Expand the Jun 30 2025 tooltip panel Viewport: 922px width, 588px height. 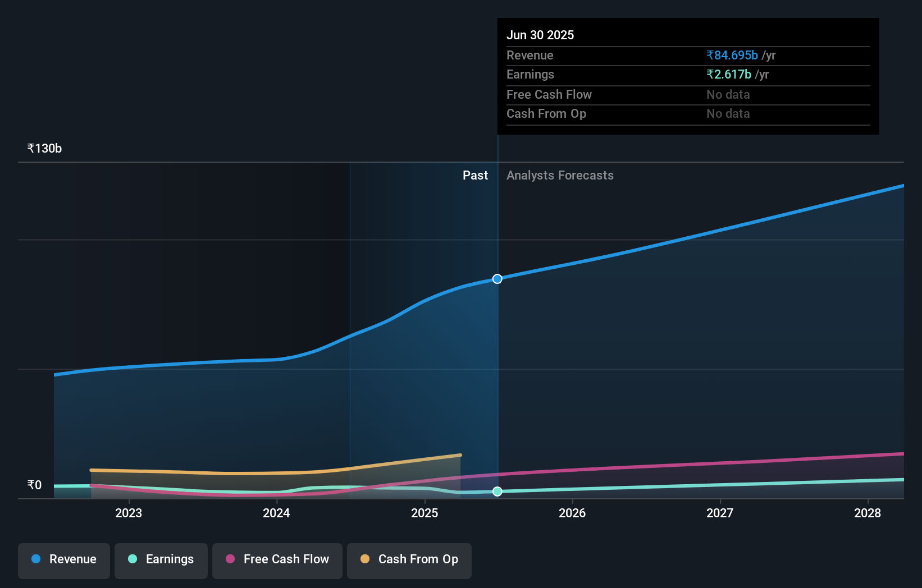(688, 76)
